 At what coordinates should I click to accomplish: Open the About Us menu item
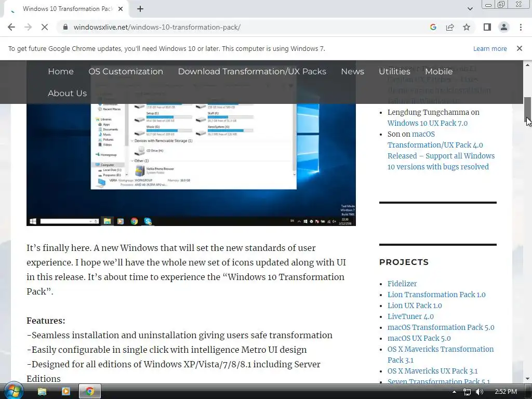click(67, 93)
